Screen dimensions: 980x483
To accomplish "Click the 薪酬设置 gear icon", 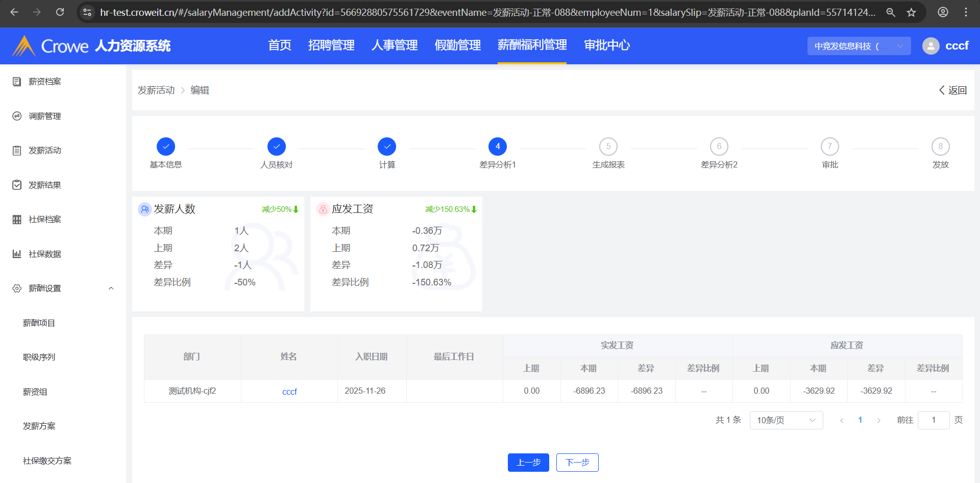I will tap(17, 288).
